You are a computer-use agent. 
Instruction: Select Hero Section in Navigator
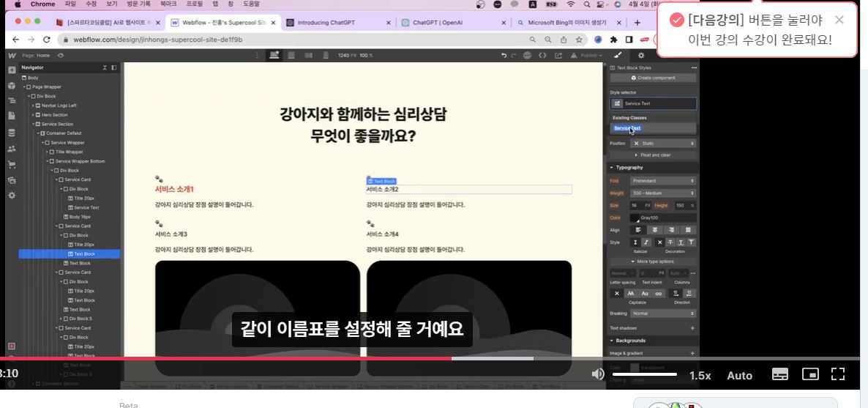coord(70,115)
